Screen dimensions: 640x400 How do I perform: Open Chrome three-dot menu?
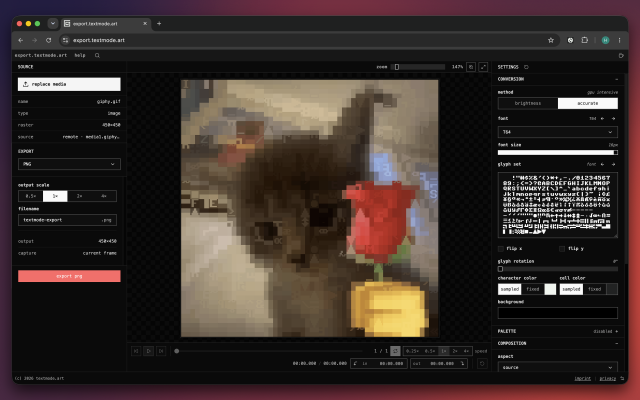coord(620,40)
